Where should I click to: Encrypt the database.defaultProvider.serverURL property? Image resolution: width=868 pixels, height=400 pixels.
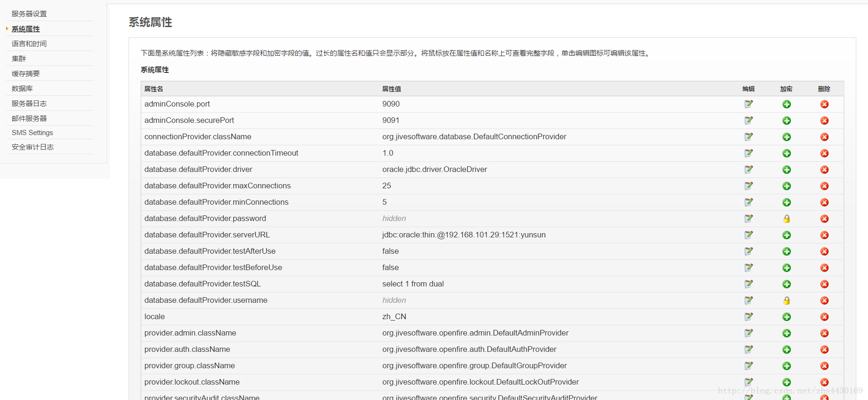coord(787,235)
